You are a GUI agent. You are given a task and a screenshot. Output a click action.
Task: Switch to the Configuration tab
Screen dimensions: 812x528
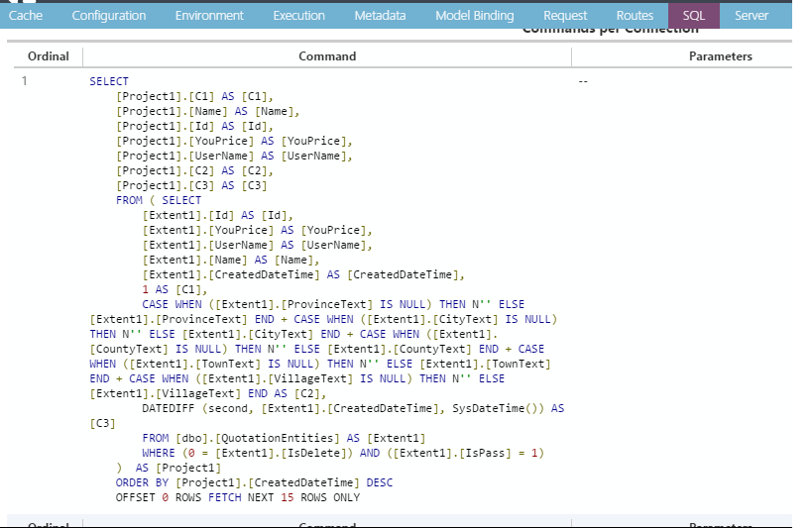[x=109, y=16]
